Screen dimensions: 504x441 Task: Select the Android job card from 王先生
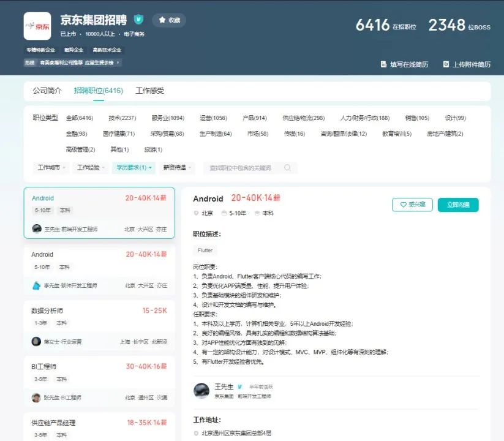pos(99,213)
